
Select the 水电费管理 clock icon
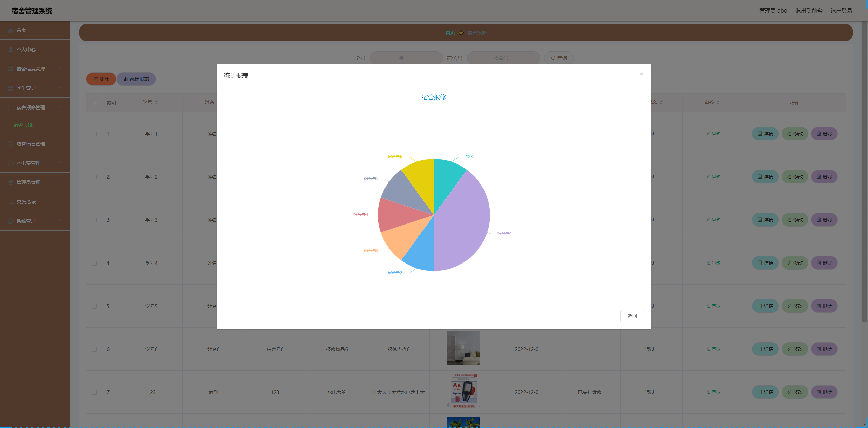coord(11,163)
